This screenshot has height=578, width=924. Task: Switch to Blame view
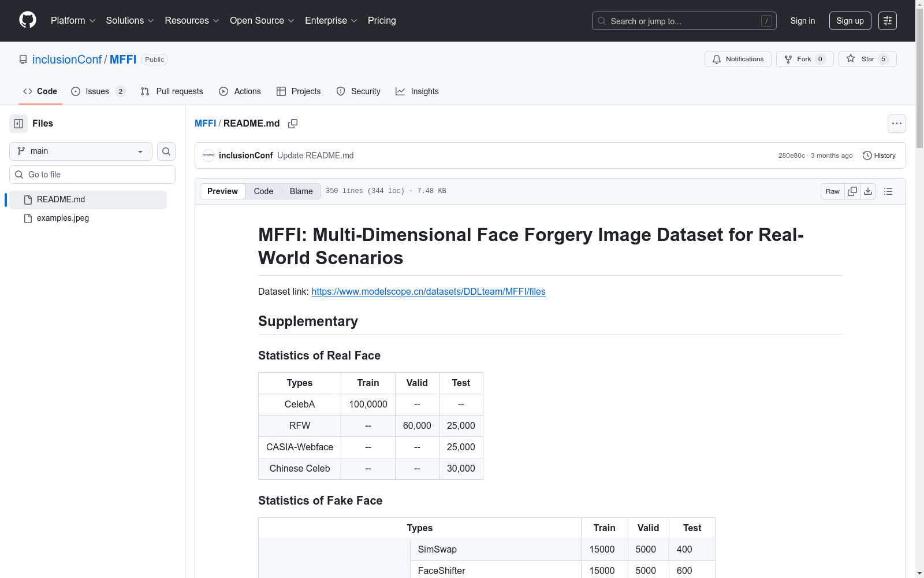tap(301, 191)
